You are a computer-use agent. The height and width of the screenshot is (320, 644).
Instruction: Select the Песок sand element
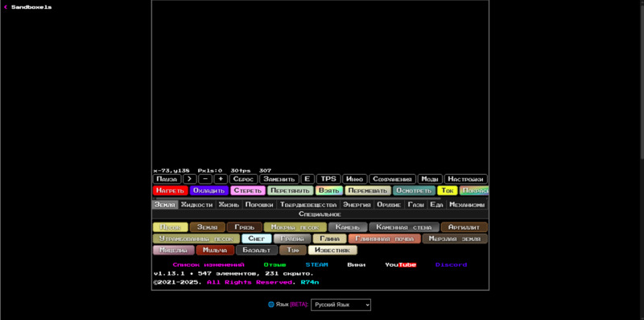171,227
